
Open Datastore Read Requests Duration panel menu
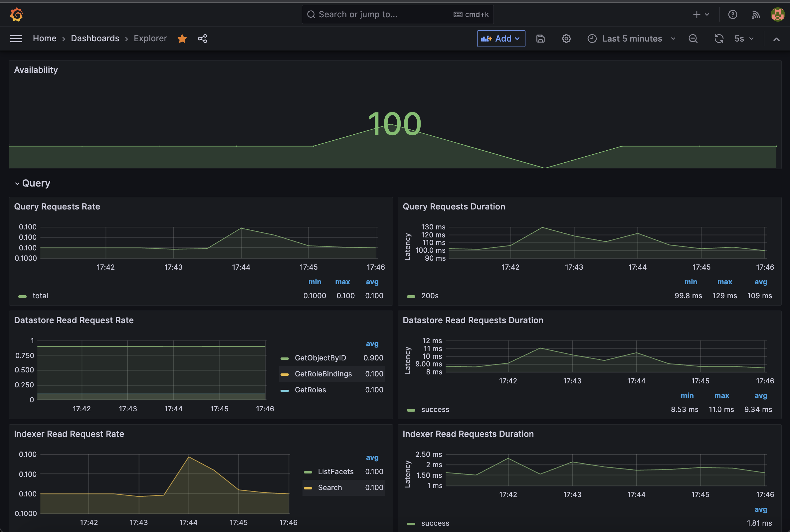(x=473, y=320)
